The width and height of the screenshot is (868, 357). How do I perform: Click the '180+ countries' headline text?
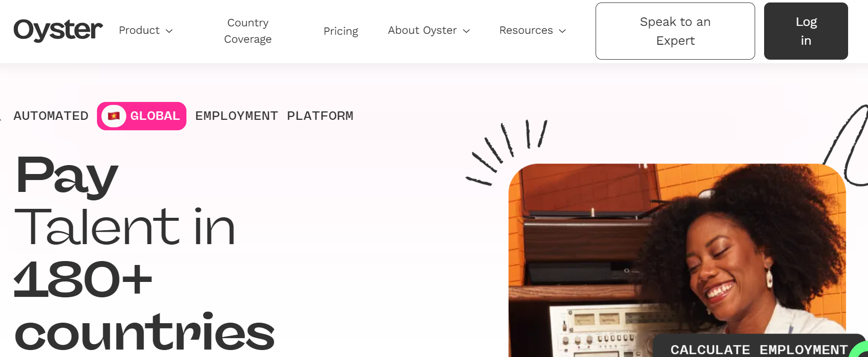pos(144,305)
